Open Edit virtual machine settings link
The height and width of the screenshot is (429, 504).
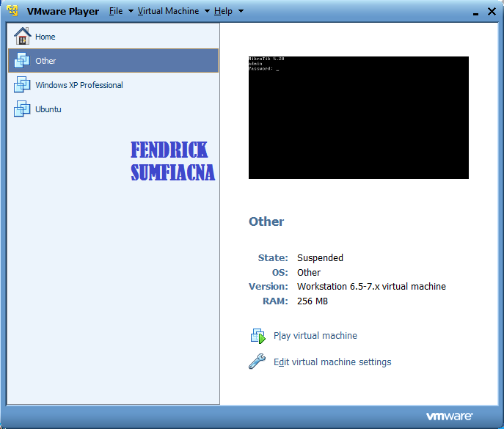[x=332, y=362]
